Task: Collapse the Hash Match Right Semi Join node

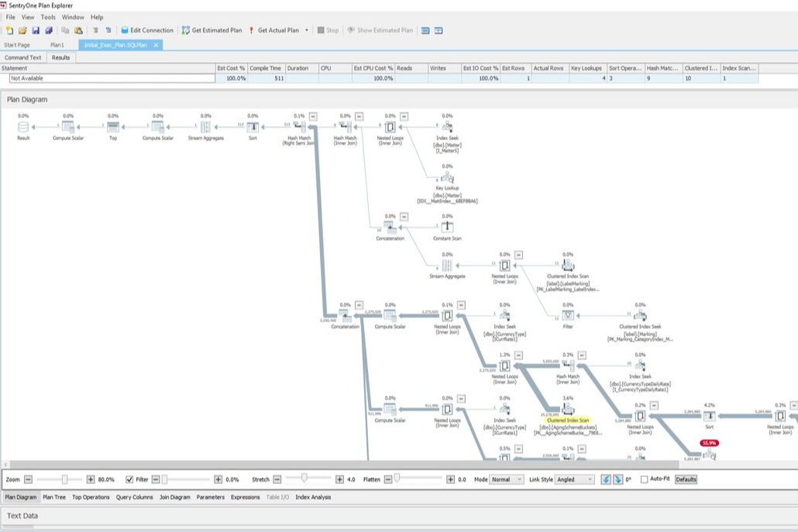Action: (x=312, y=116)
